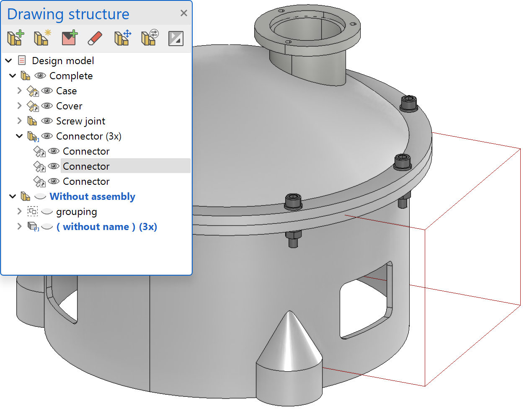The image size is (532, 419).
Task: Select the last Connector entry
Action: pos(86,181)
